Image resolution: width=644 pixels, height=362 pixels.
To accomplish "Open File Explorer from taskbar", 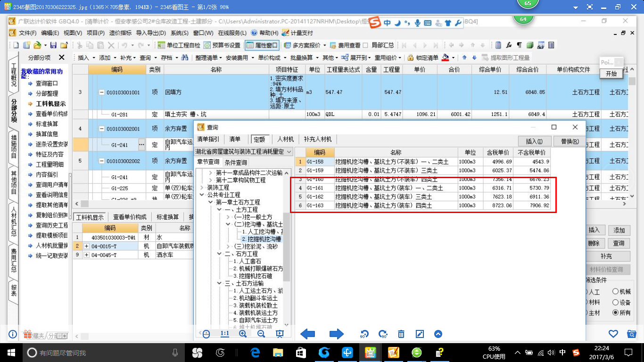I will pyautogui.click(x=279, y=352).
